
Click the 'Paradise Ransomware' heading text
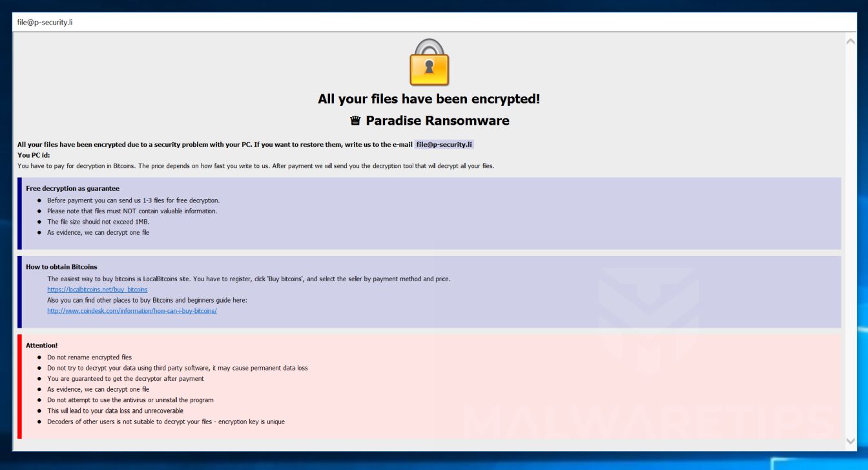pos(437,121)
